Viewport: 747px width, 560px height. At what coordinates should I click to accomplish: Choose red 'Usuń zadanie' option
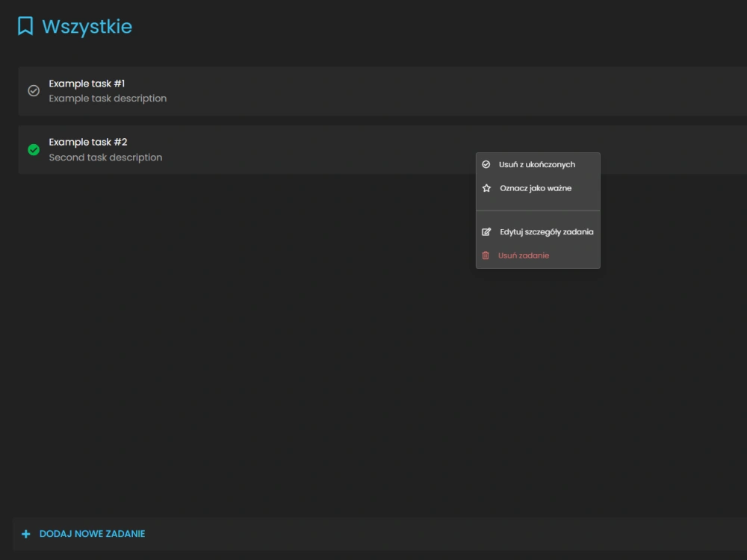pyautogui.click(x=538, y=255)
